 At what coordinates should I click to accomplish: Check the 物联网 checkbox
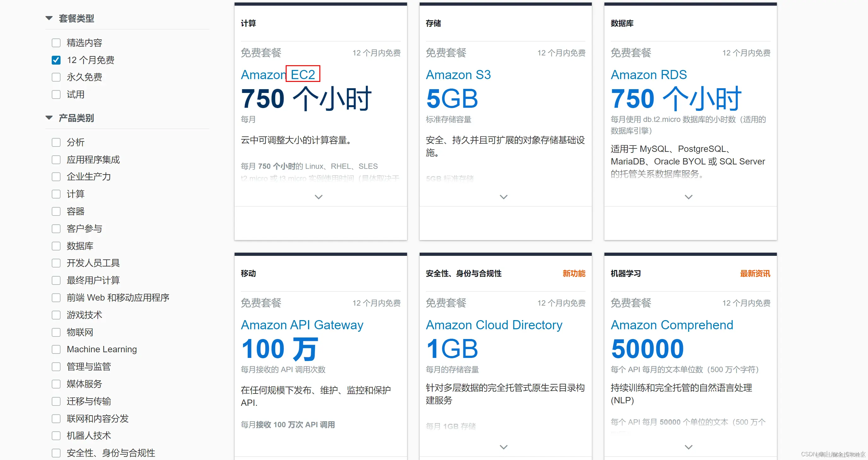click(56, 332)
